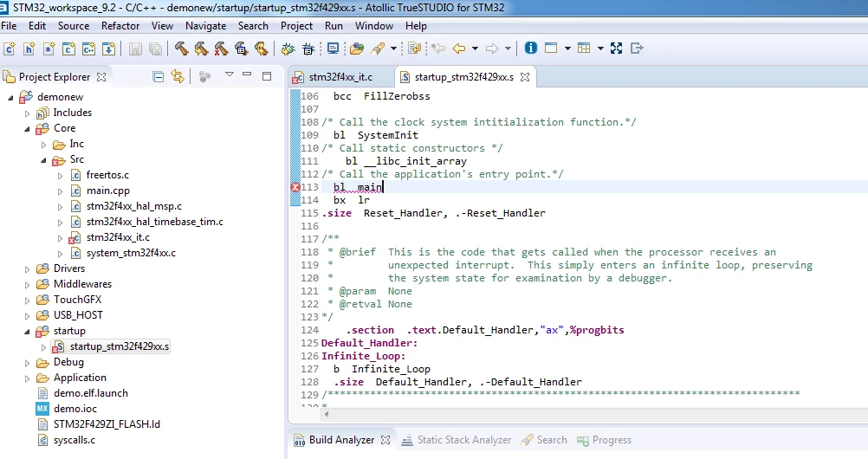
Task: Open the dropdown beside the table icon
Action: click(x=600, y=48)
